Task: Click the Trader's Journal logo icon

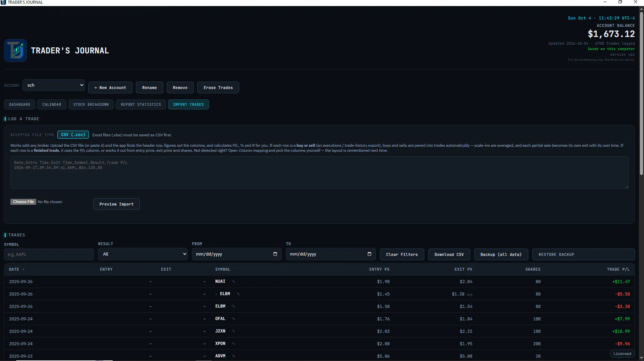Action: pyautogui.click(x=15, y=50)
